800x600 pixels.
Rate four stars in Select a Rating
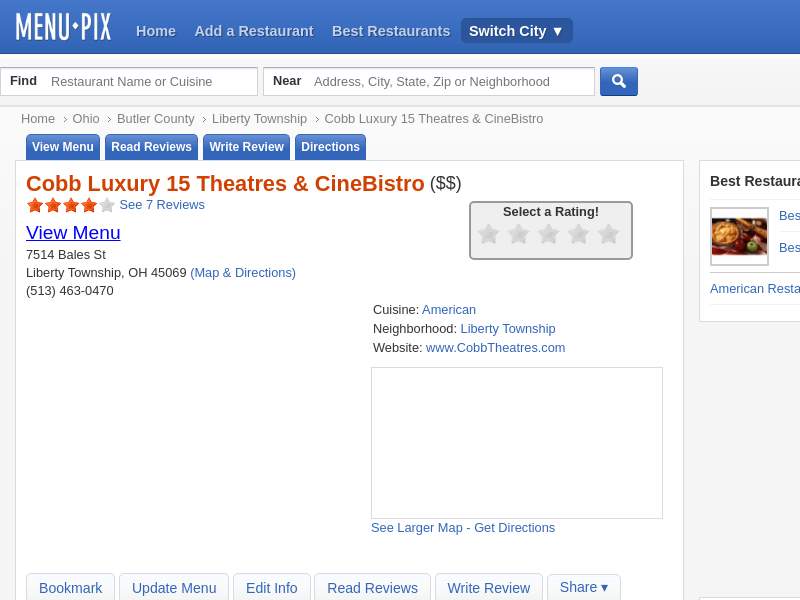coord(579,234)
